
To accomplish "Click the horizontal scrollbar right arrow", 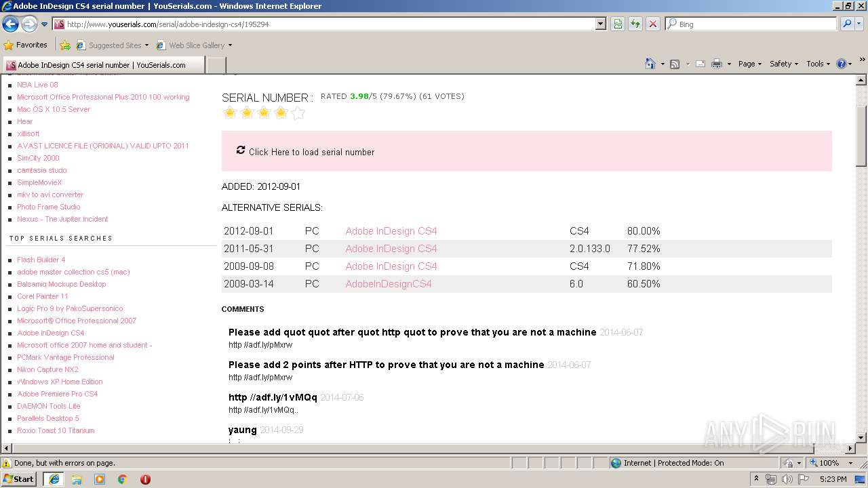I will click(x=850, y=449).
